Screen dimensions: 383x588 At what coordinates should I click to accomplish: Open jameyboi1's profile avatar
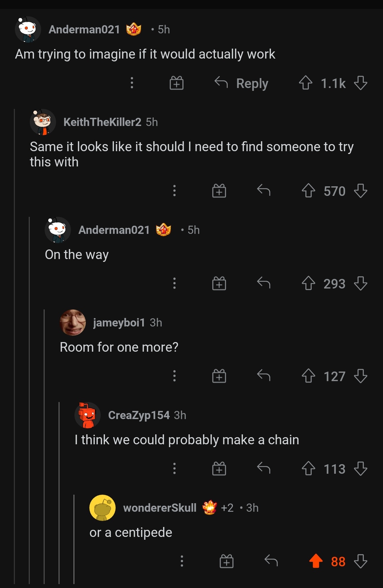[73, 322]
